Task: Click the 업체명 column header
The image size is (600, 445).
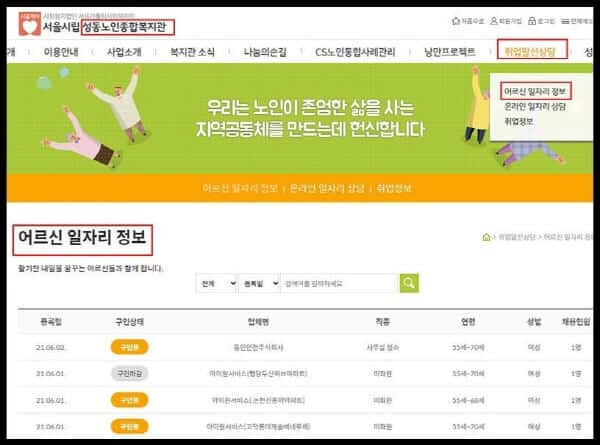Action: (x=258, y=322)
